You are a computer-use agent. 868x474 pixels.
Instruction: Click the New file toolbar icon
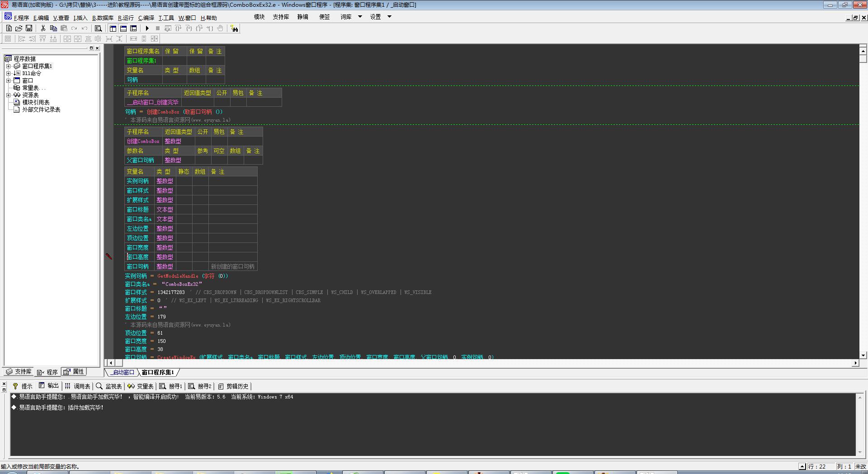(9, 28)
